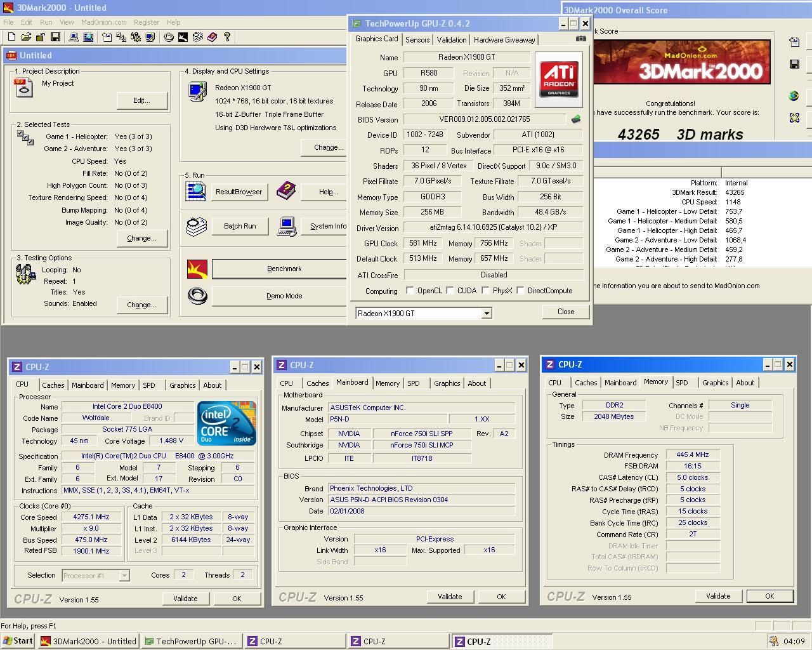The height and width of the screenshot is (650, 812).
Task: Click the Windows Start button
Action: [x=18, y=641]
